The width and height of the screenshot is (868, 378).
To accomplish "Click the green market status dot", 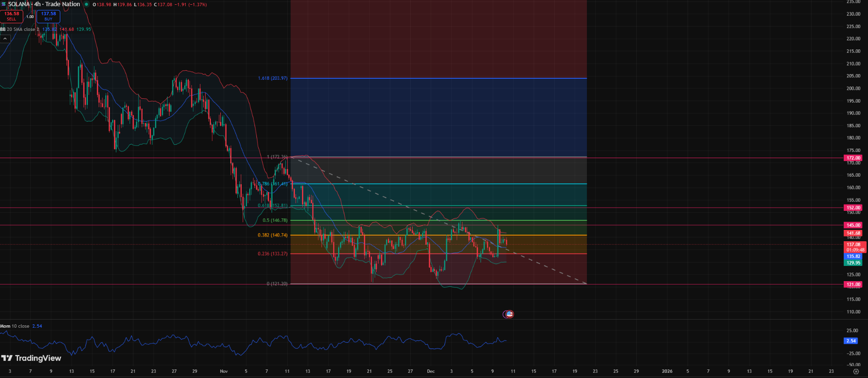I will coord(86,4).
